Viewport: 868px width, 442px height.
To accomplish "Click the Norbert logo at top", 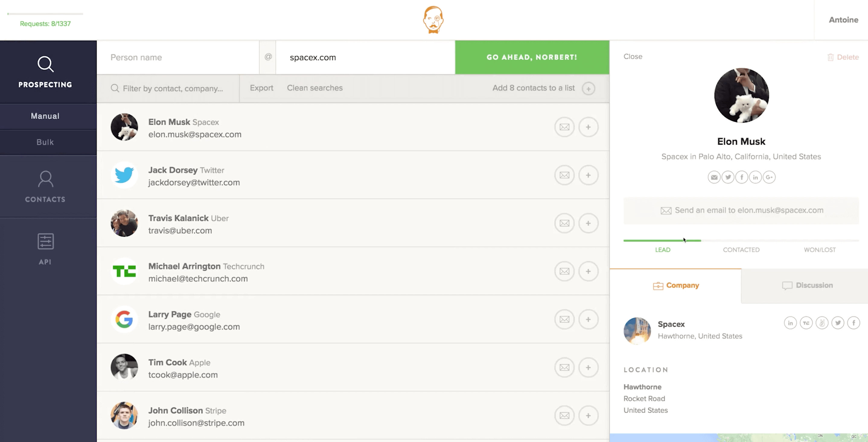I will [x=433, y=20].
